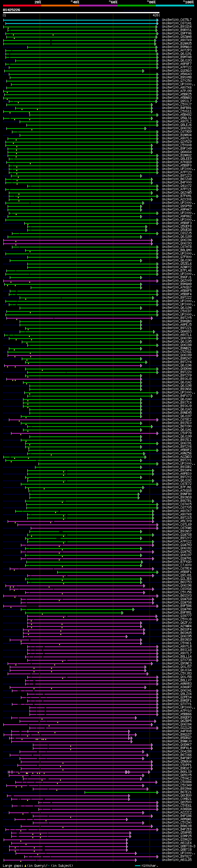This screenshot has width=197, height=868.
Task: Click label UniRef100_C6T9D9
Action: (177, 131)
